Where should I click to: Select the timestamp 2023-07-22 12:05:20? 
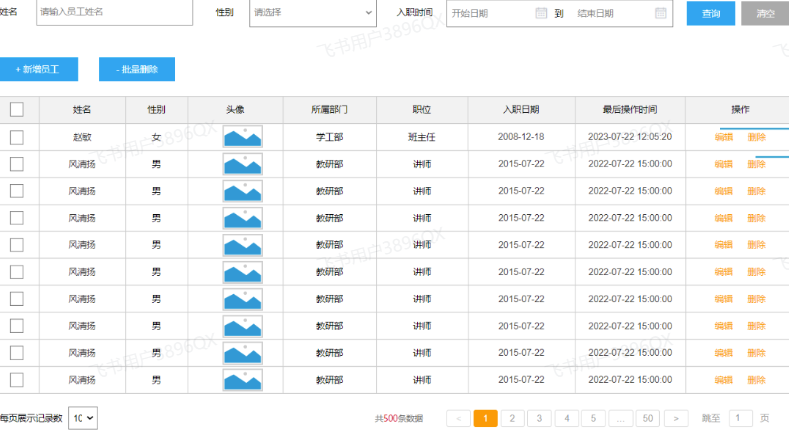630,137
